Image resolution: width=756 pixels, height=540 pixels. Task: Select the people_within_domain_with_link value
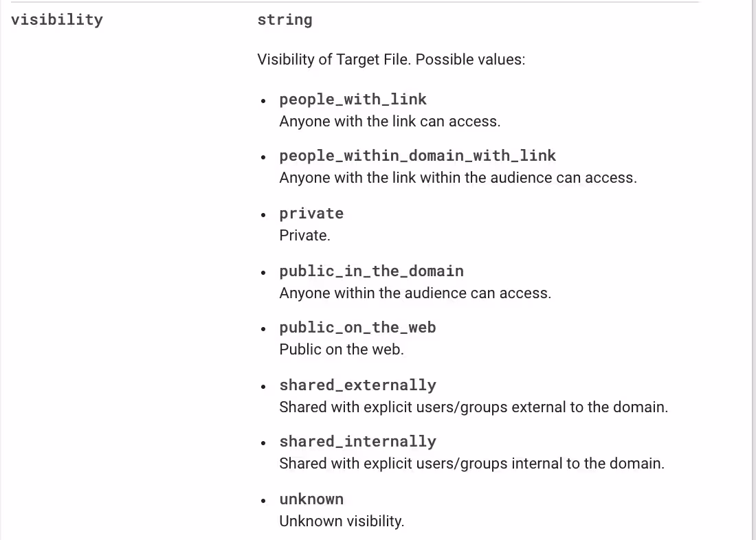417,156
